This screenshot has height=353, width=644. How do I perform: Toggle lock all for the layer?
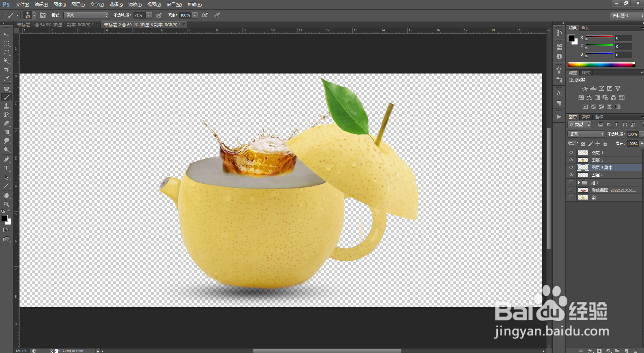click(x=605, y=144)
